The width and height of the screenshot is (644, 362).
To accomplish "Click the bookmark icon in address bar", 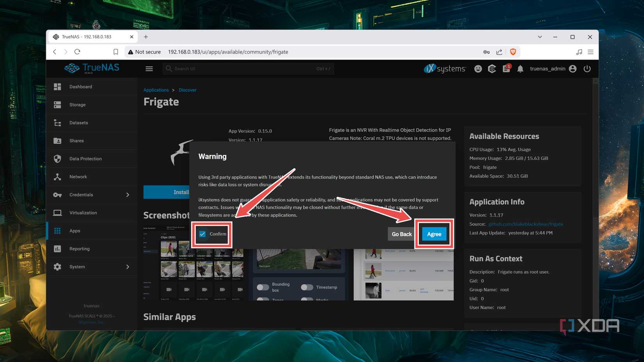I will coord(116,52).
